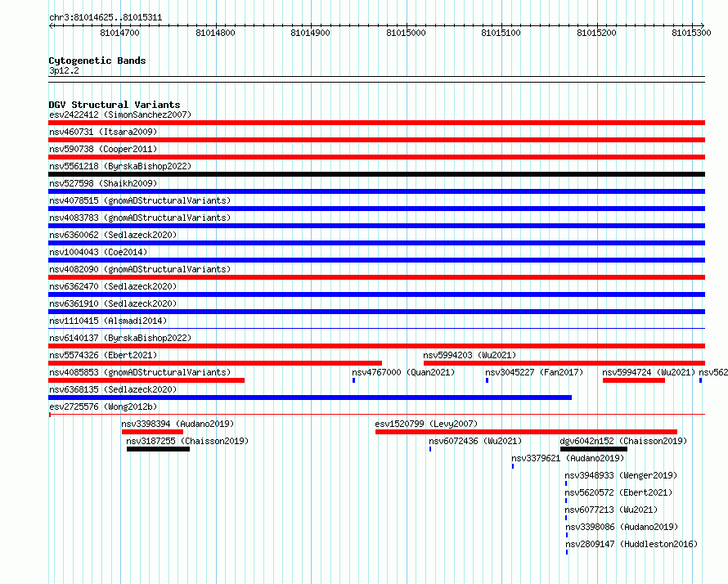Click the nsv6360062 (Sedlazeck2020) label
The width and height of the screenshot is (728, 584).
click(113, 235)
